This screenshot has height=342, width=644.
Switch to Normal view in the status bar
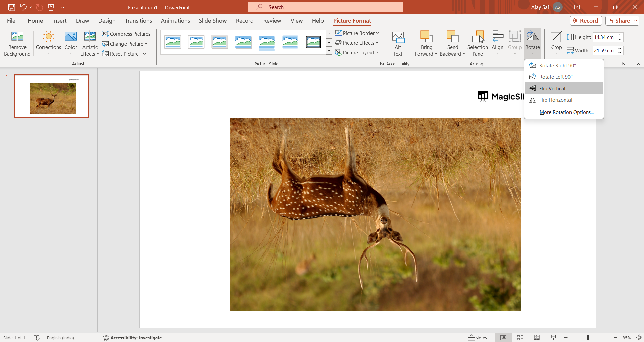coord(503,338)
